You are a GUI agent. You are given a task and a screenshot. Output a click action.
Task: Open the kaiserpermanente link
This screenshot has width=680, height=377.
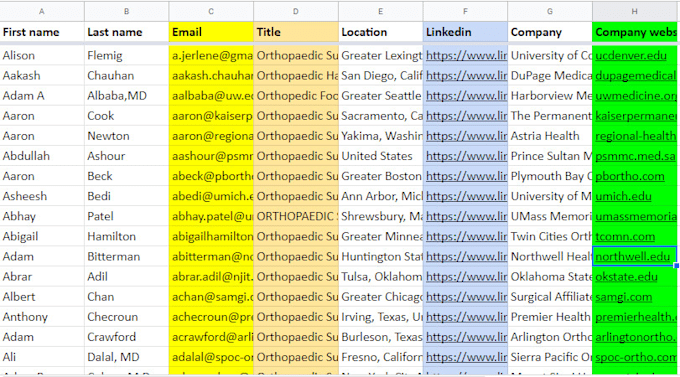[635, 116]
